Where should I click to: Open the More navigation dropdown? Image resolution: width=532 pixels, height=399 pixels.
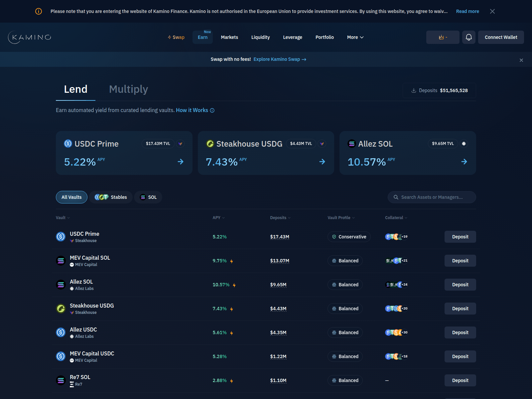[355, 37]
